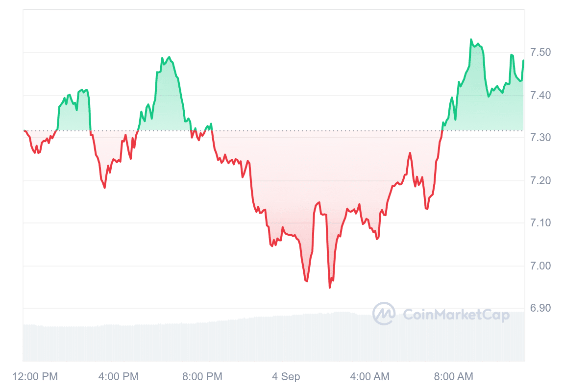This screenshot has width=588, height=392.
Task: Click the 4:00 PM time axis label
Action: point(118,376)
